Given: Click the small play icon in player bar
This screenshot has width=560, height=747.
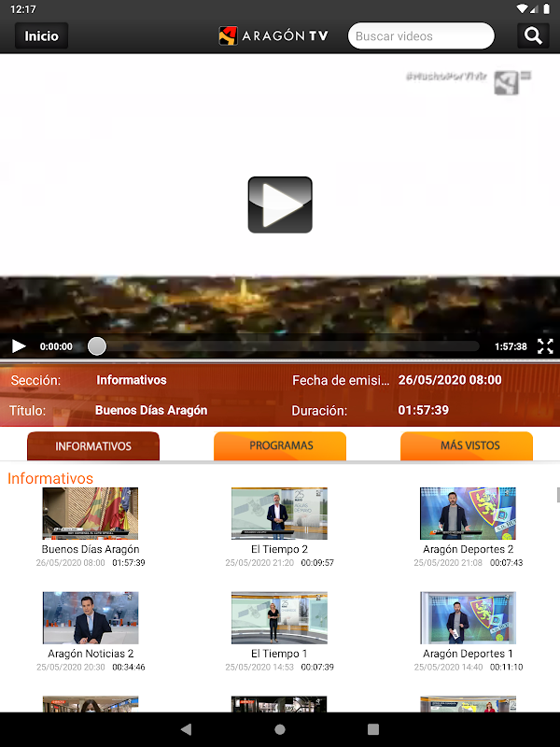Looking at the screenshot, I should coord(19,346).
